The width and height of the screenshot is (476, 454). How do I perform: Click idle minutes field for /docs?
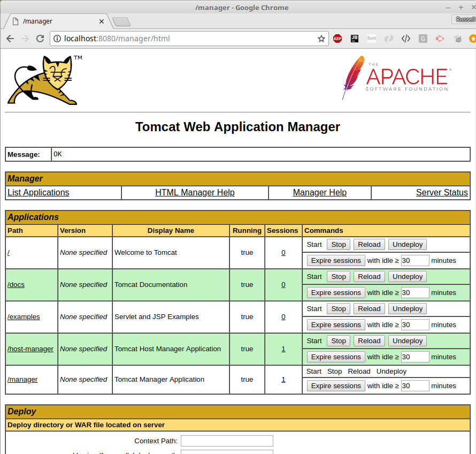click(x=415, y=293)
